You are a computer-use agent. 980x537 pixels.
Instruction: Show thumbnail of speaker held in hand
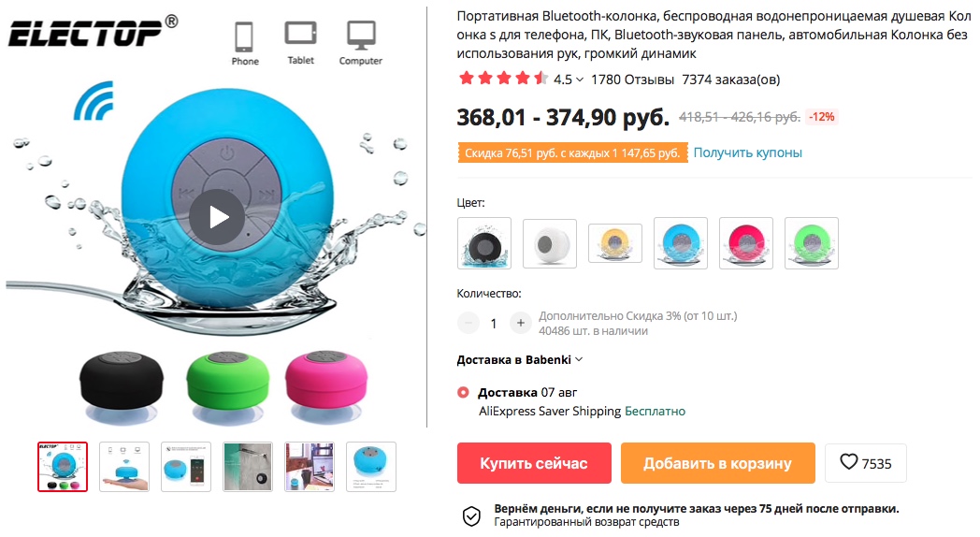pos(124,466)
